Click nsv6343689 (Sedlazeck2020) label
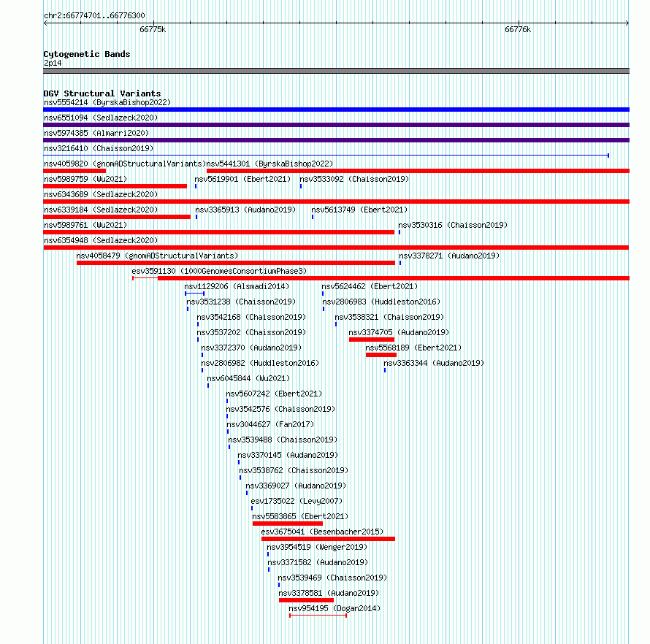Image resolution: width=650 pixels, height=644 pixels. (x=101, y=194)
